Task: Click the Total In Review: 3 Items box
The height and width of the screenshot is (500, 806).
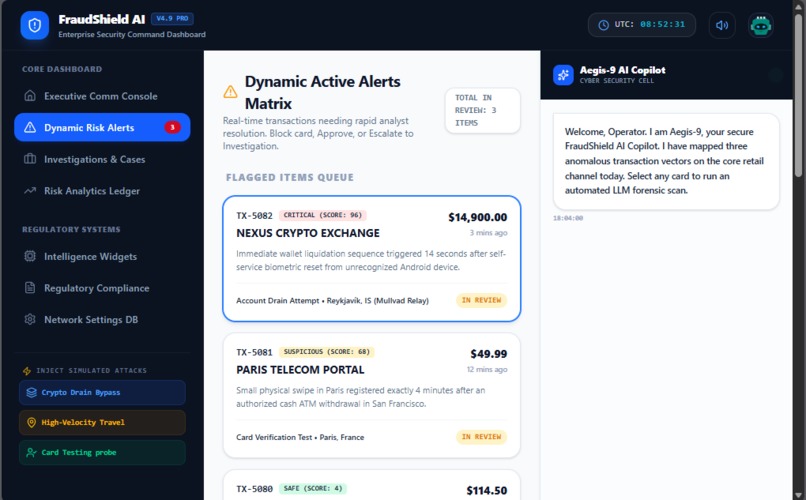Action: coord(483,110)
